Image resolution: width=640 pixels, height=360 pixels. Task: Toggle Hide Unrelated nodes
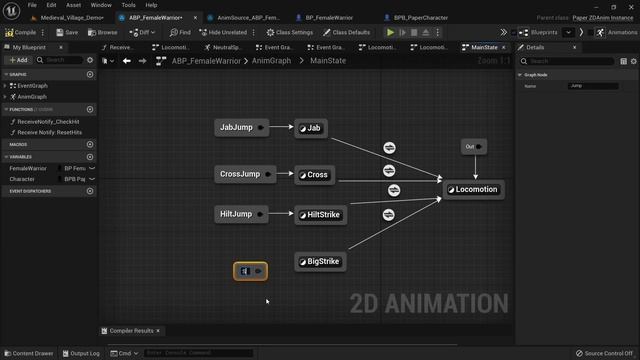coord(223,32)
